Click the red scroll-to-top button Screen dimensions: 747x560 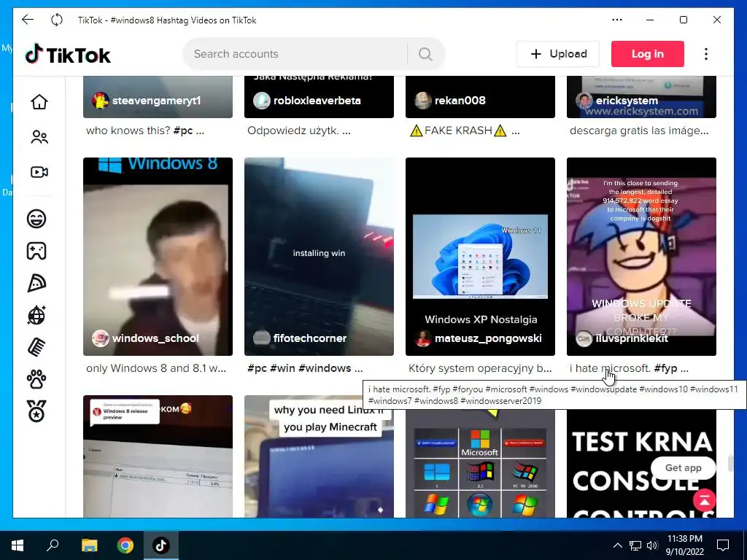[705, 500]
